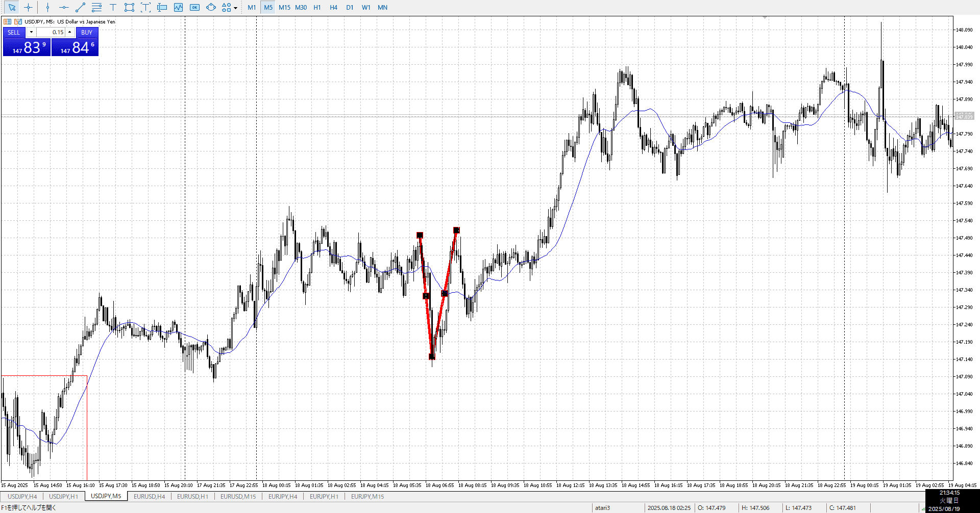
Task: Pick the vertical line drawing tool
Action: coord(47,7)
